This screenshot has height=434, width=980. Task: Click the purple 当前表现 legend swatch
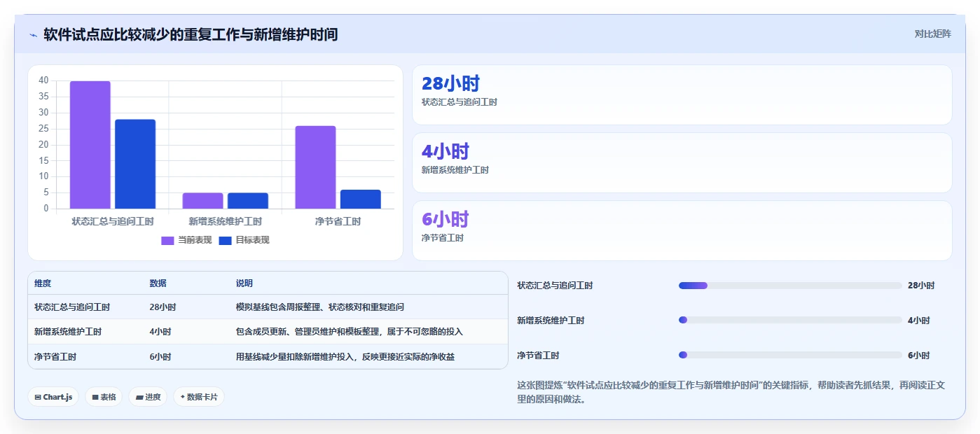[x=168, y=240]
